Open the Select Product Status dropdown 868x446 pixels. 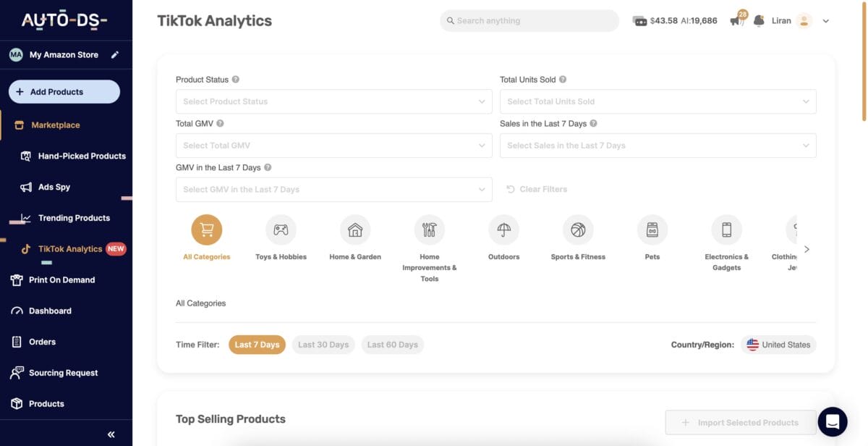pyautogui.click(x=333, y=101)
